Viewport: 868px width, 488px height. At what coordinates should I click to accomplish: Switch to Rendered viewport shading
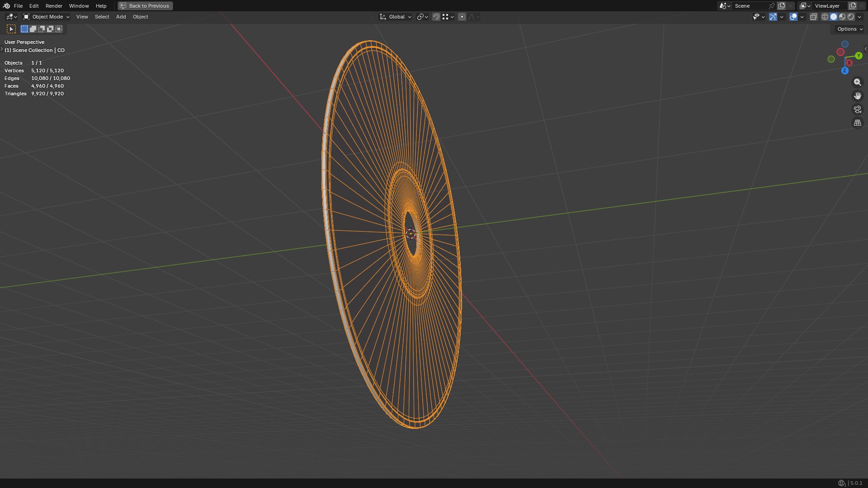pyautogui.click(x=851, y=17)
